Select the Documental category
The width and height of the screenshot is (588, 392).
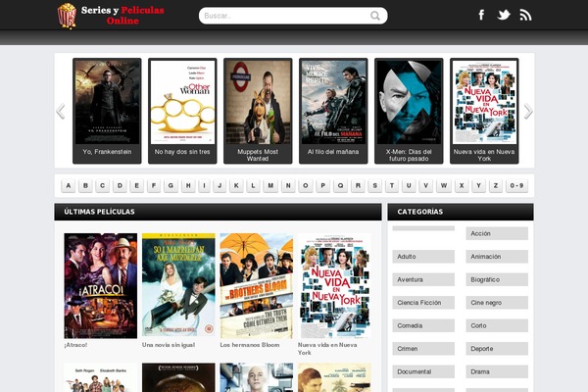423,371
